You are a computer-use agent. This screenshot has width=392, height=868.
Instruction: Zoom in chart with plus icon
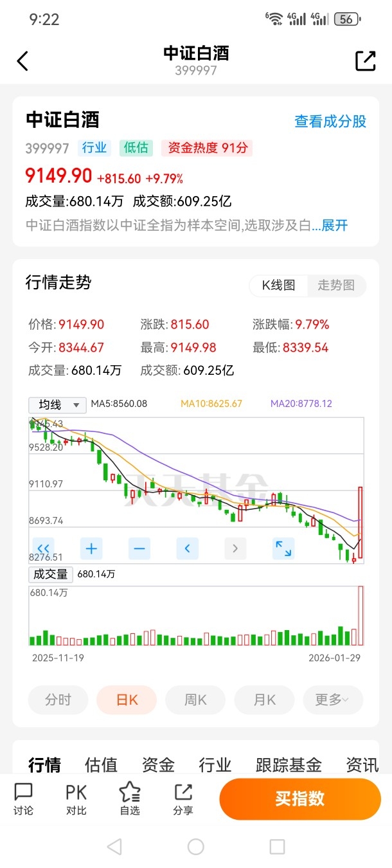[91, 548]
